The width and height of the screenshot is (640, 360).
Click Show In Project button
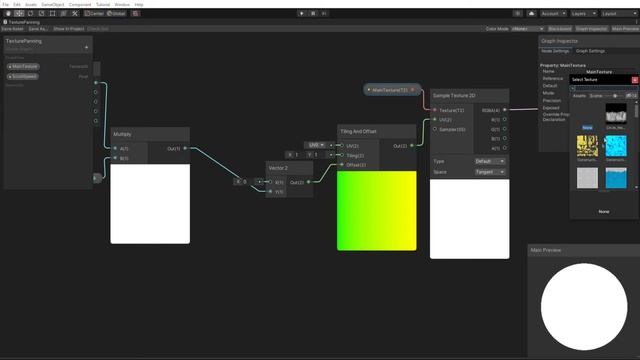(69, 29)
